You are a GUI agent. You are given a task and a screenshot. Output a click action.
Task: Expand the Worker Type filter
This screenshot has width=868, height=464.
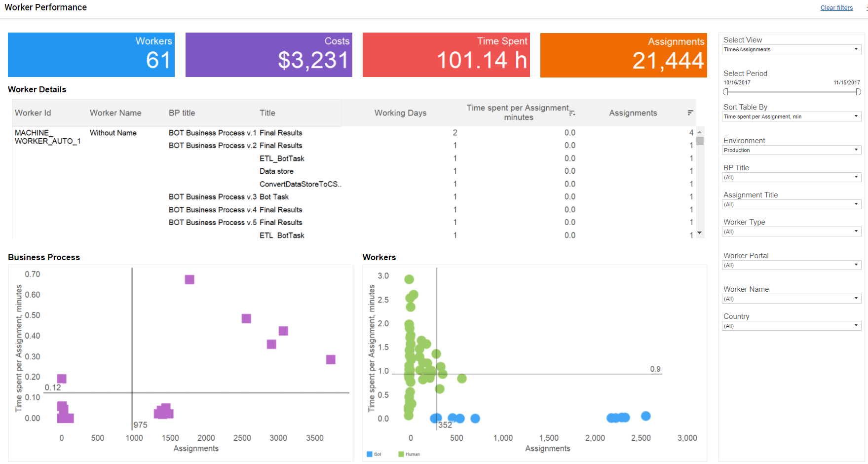(792, 232)
